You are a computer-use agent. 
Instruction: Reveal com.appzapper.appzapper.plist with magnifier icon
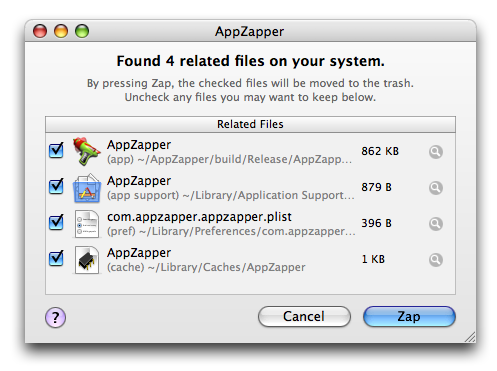point(435,224)
